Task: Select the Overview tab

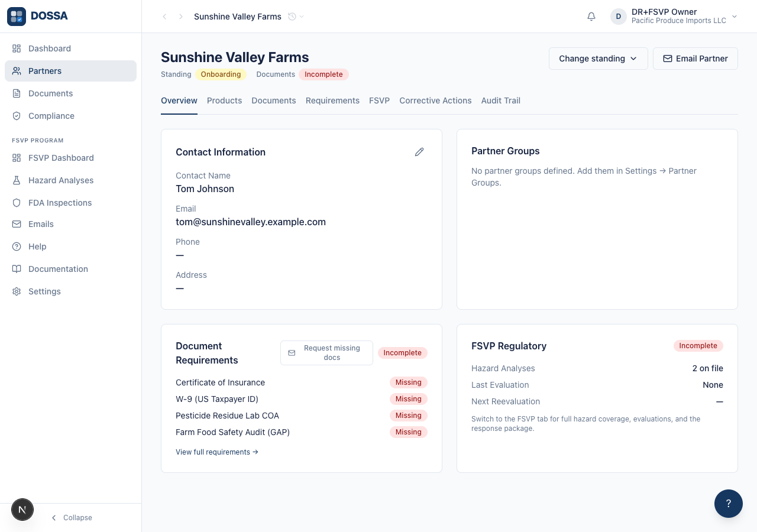Action: point(179,100)
